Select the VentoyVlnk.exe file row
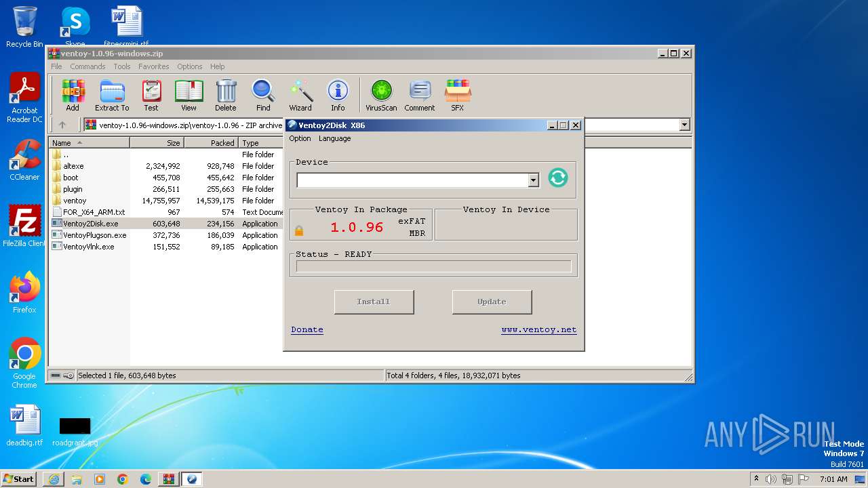868x488 pixels. (x=166, y=247)
